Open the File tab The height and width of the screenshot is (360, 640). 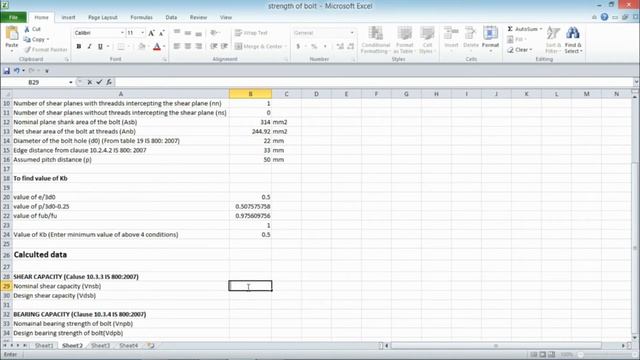(13, 18)
